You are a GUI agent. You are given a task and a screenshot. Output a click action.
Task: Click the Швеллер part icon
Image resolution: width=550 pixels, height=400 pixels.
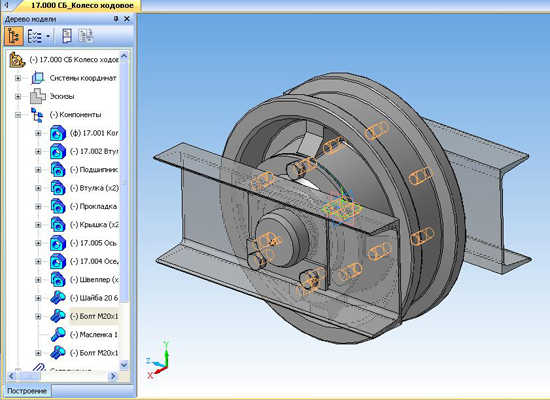[58, 280]
